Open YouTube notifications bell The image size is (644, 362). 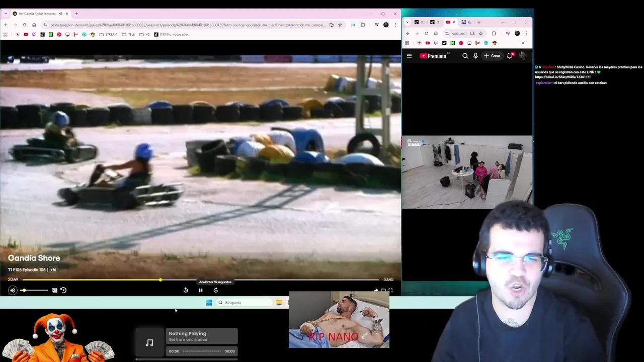(510, 56)
